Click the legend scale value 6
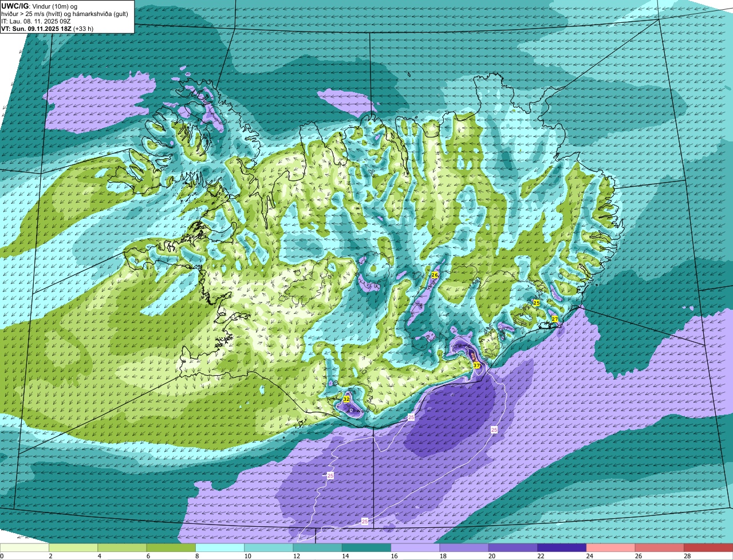The height and width of the screenshot is (560, 733). point(148,556)
